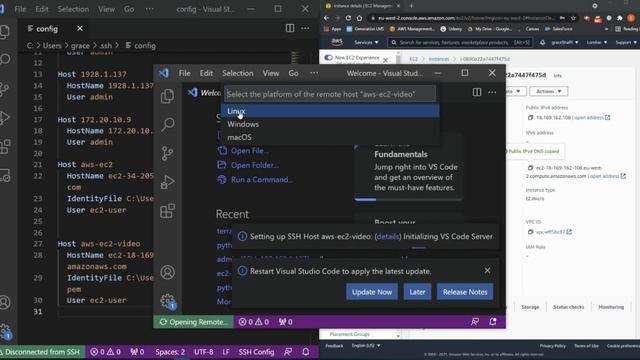
Task: Open the account name dropdown in AWS header
Action: point(564,42)
